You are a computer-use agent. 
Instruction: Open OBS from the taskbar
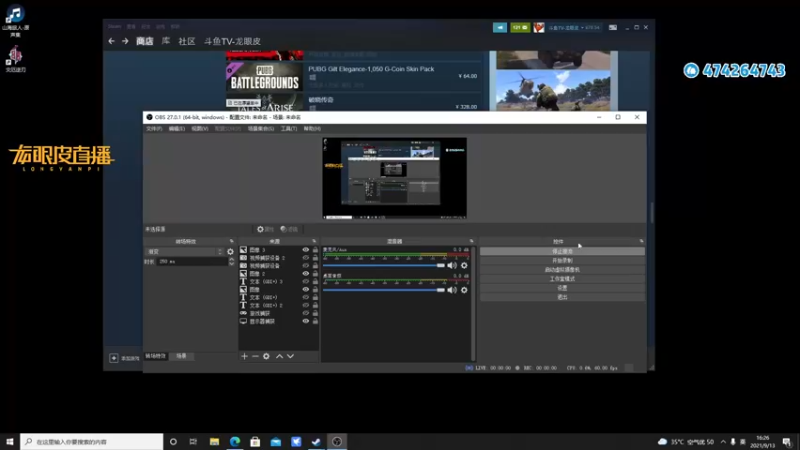pos(337,441)
